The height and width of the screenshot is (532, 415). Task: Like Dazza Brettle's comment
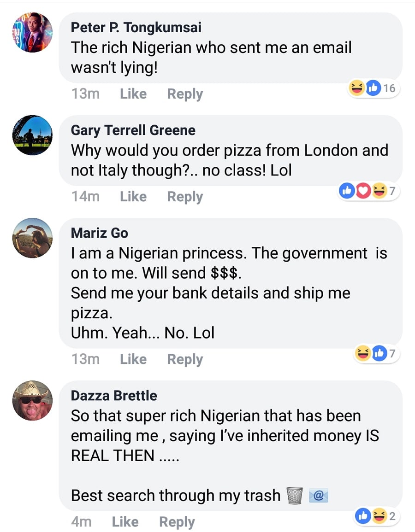[x=125, y=522]
